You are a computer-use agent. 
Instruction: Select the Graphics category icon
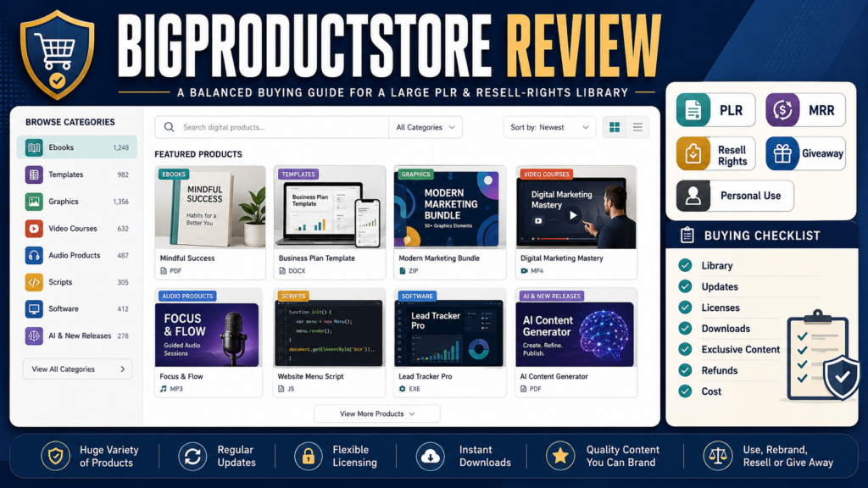(34, 202)
